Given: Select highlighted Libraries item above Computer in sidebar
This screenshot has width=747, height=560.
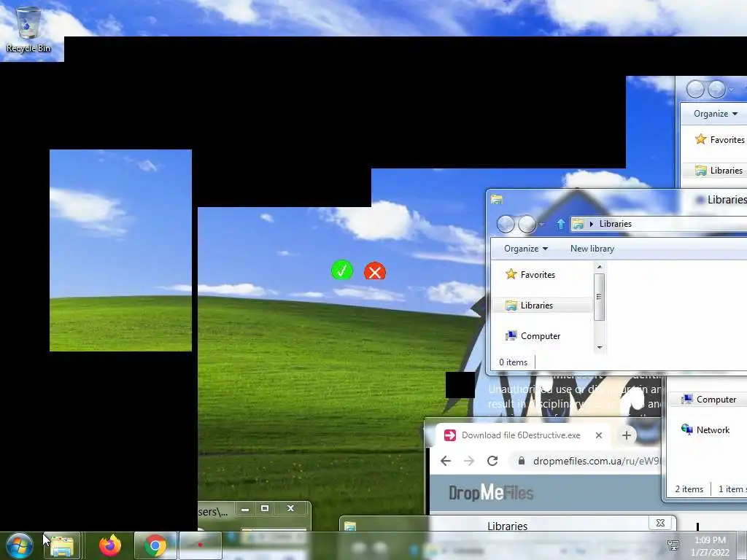Looking at the screenshot, I should coord(542,306).
